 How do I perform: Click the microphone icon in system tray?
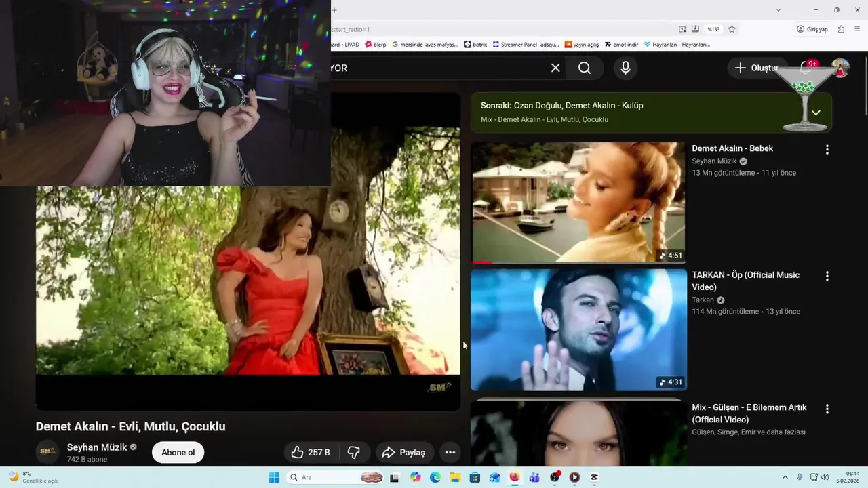(x=800, y=477)
